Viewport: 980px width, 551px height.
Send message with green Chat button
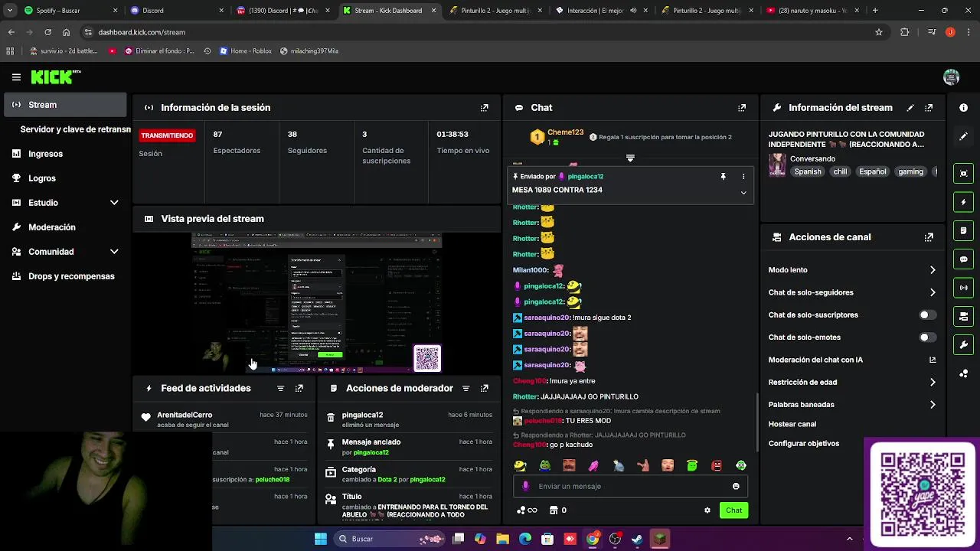pos(733,510)
